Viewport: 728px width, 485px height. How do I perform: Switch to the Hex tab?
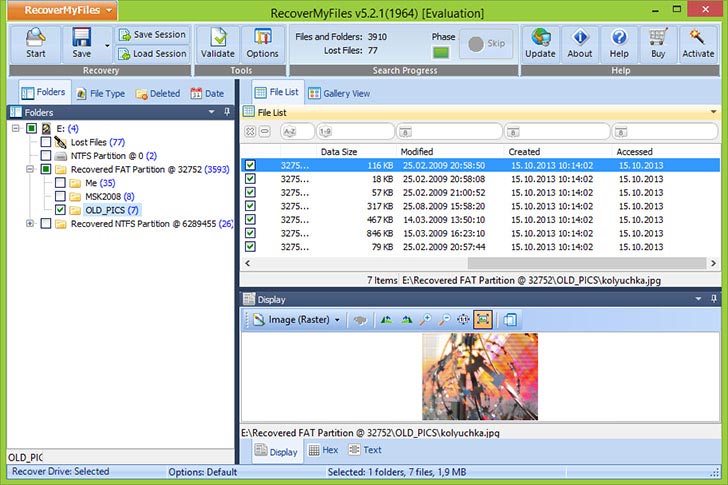[x=323, y=450]
